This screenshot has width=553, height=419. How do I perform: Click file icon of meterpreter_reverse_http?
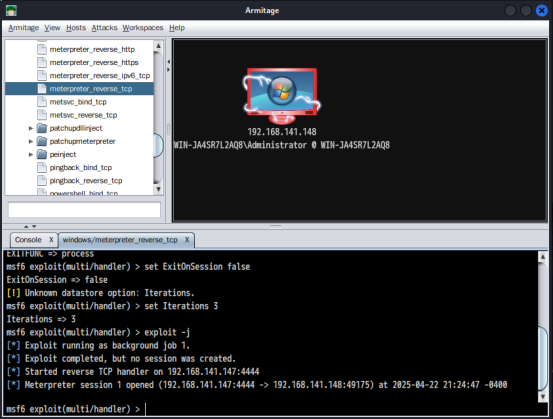pyautogui.click(x=42, y=49)
